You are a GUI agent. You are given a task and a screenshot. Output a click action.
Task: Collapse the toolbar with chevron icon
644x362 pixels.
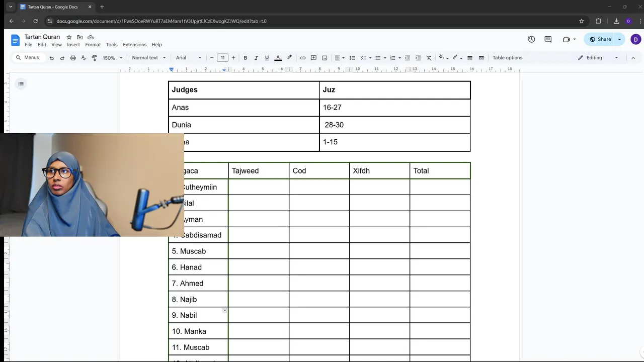pyautogui.click(x=633, y=58)
